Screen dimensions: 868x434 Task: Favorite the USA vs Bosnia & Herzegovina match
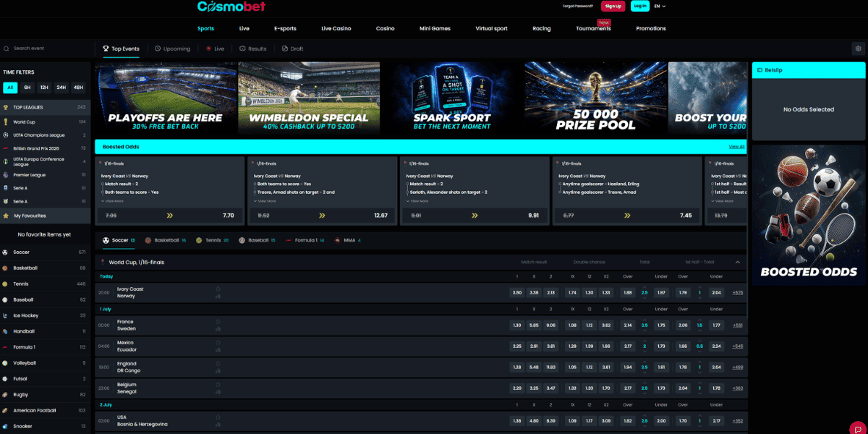[x=218, y=417]
